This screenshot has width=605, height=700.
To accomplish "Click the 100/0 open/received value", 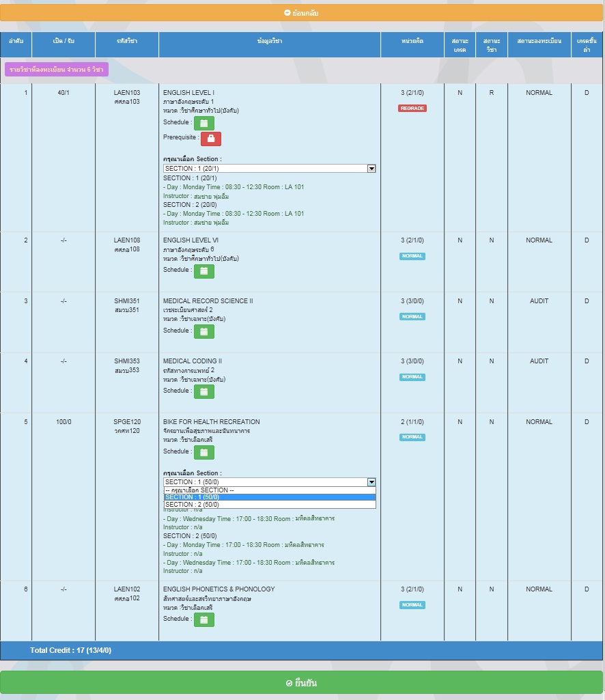I will coord(64,421).
